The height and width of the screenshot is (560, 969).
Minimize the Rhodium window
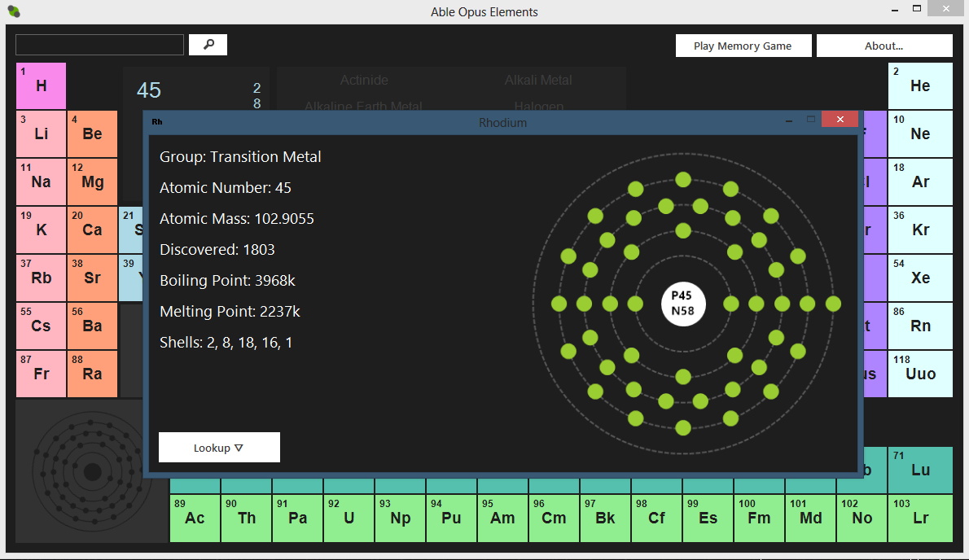(788, 120)
